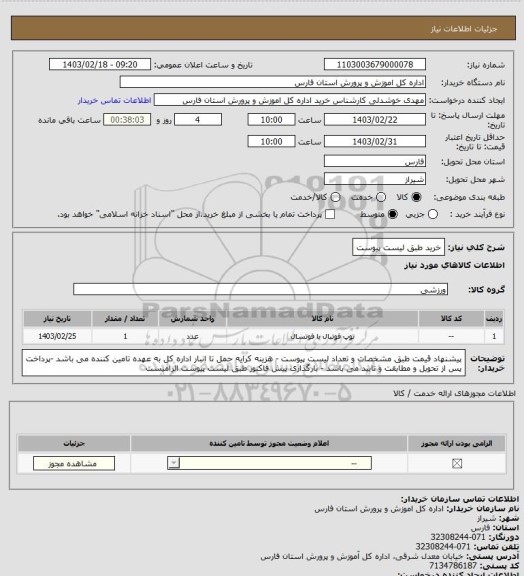Image resolution: width=524 pixels, height=576 pixels.
Task: Click the واحد شمارش column header
Action: [x=192, y=318]
